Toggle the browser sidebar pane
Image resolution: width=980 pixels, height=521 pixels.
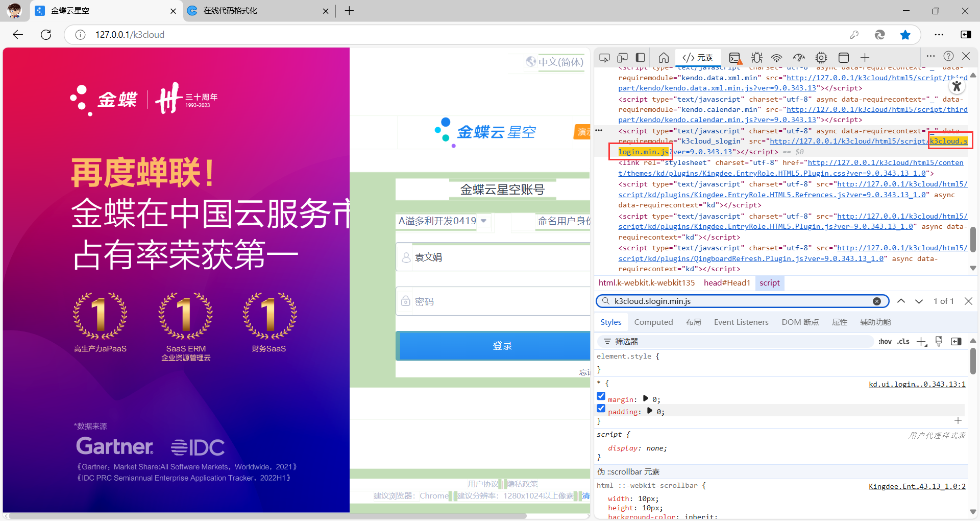pyautogui.click(x=966, y=35)
